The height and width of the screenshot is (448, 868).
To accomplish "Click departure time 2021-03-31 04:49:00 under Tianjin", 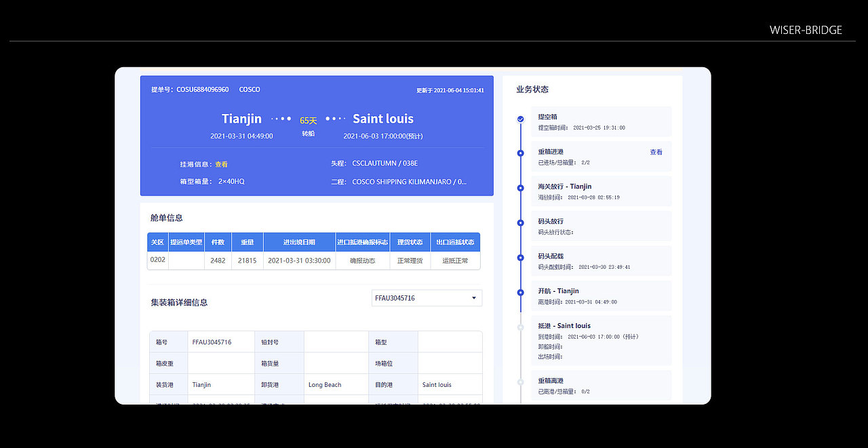I will point(241,136).
